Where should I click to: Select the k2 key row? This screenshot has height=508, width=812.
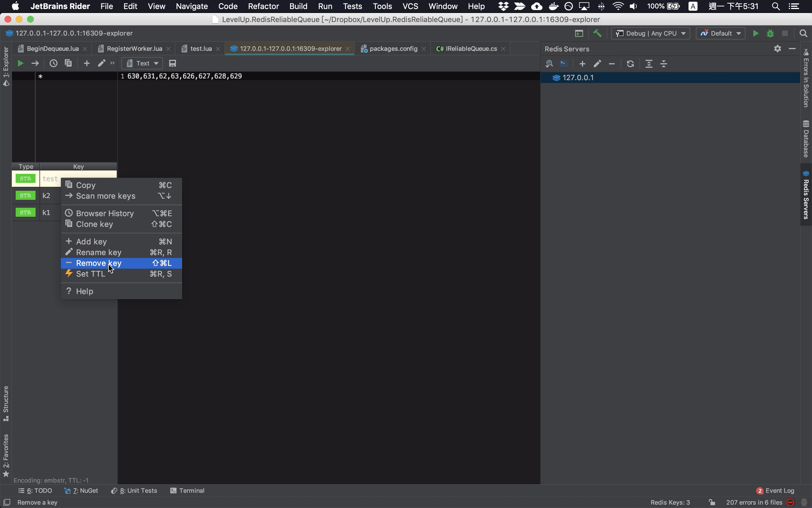pos(36,196)
